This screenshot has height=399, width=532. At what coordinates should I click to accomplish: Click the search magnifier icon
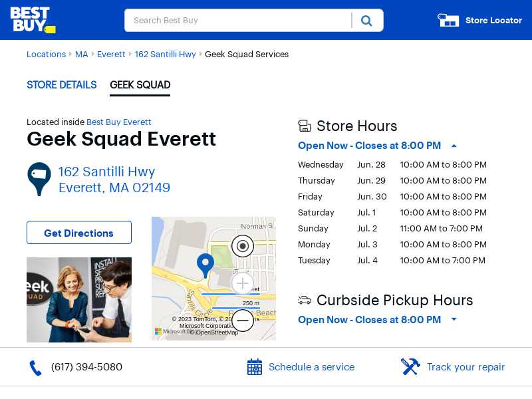tap(366, 21)
